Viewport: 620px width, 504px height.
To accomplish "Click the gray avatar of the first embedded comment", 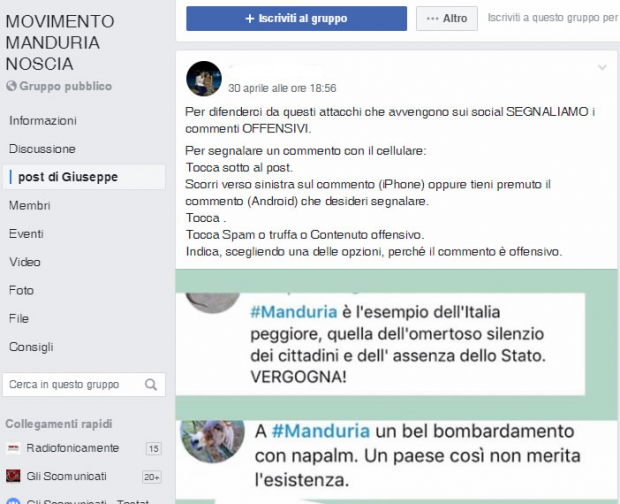I will point(213,303).
